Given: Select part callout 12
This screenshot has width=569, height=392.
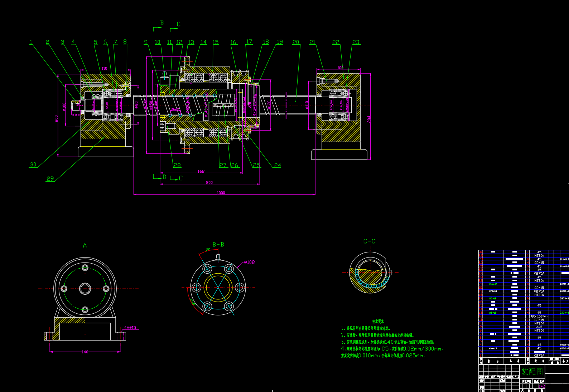Looking at the screenshot, I should click(x=179, y=42).
